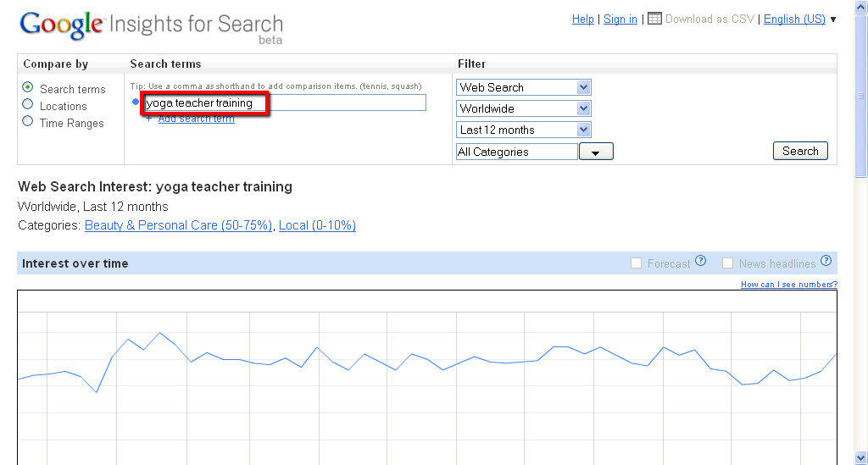This screenshot has height=465, width=868.
Task: Click the blue dot beside search term
Action: (136, 102)
